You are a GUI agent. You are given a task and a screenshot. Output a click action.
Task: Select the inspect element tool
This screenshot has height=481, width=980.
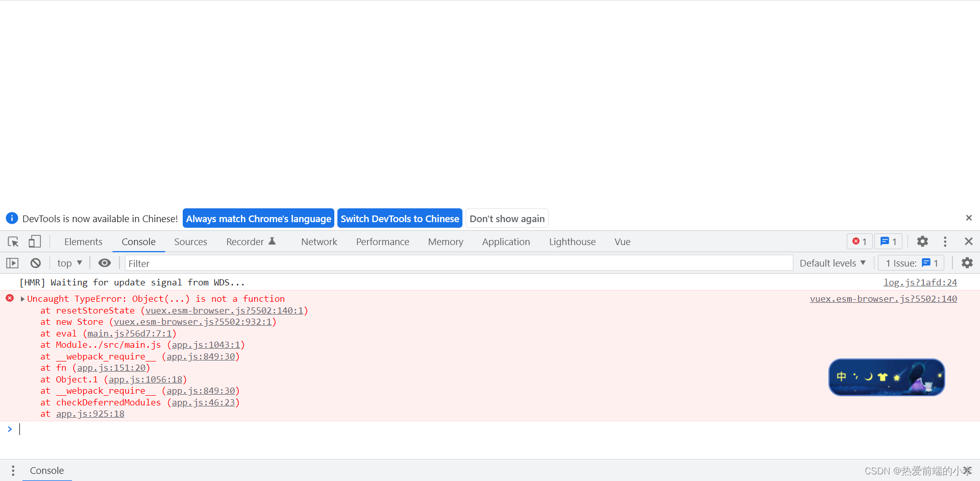13,242
